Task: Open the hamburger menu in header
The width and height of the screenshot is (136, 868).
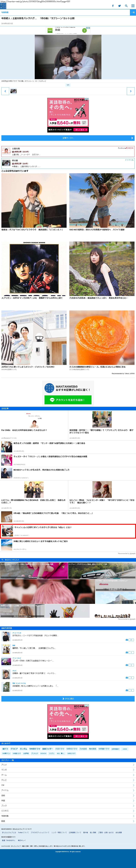Action: point(133,6)
